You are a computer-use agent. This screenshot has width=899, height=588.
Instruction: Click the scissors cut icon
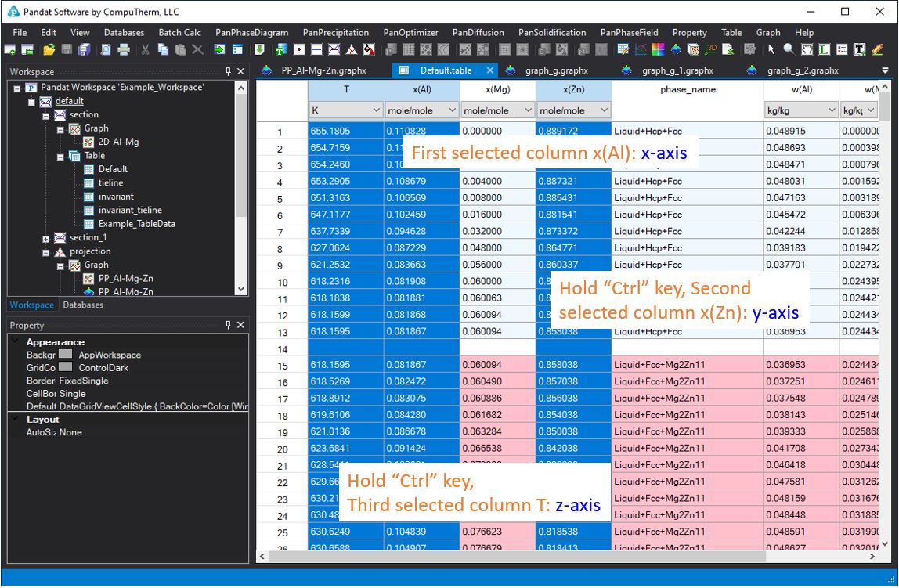[145, 49]
